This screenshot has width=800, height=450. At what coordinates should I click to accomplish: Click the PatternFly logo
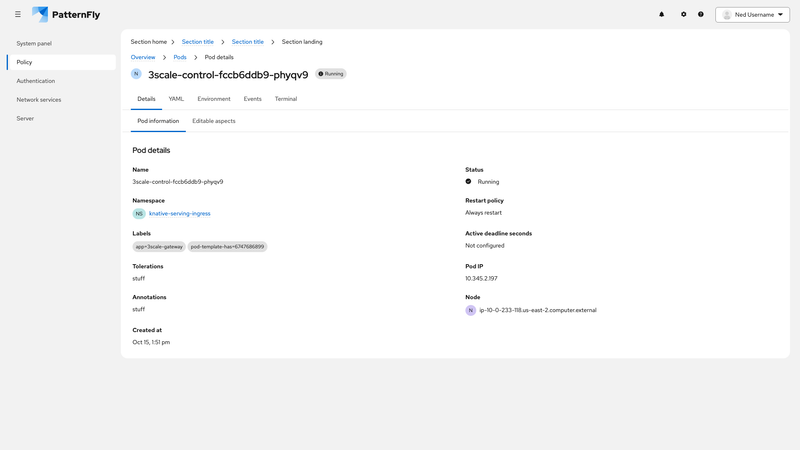(66, 14)
